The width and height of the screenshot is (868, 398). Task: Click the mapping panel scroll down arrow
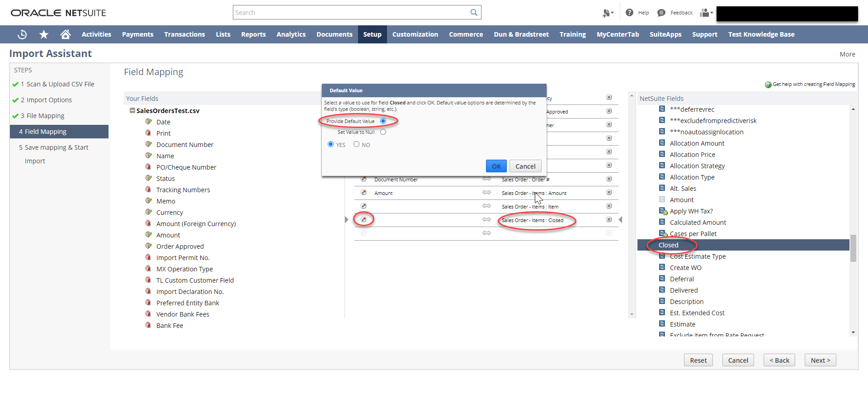[632, 314]
